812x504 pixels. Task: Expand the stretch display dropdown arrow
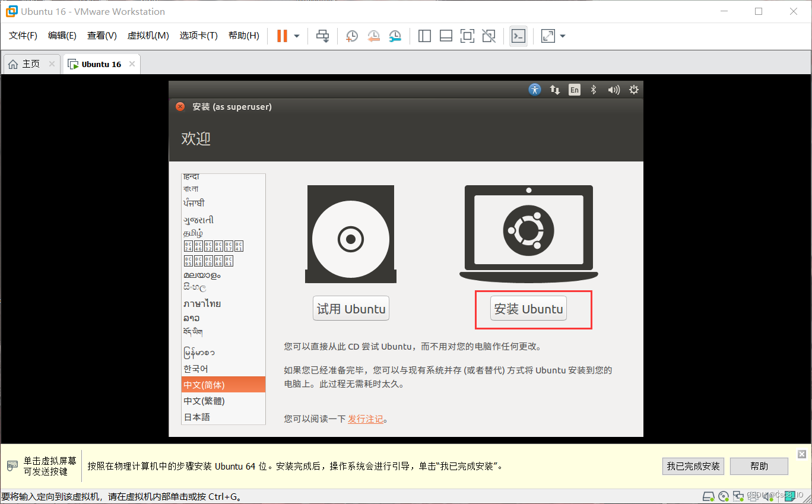click(x=563, y=36)
